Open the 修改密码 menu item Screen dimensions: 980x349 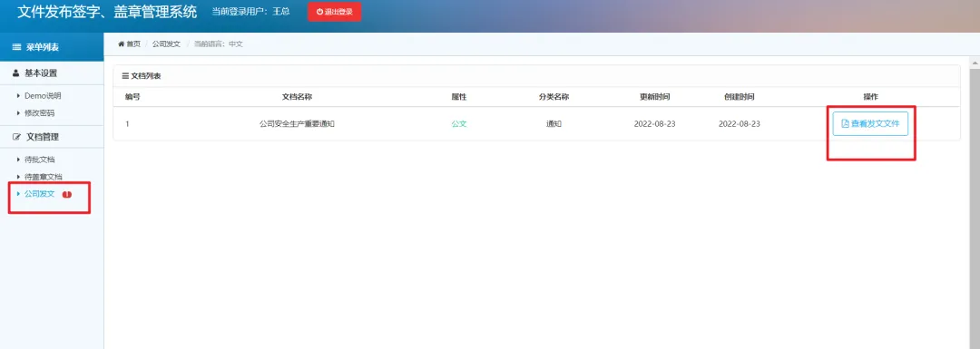pos(39,113)
